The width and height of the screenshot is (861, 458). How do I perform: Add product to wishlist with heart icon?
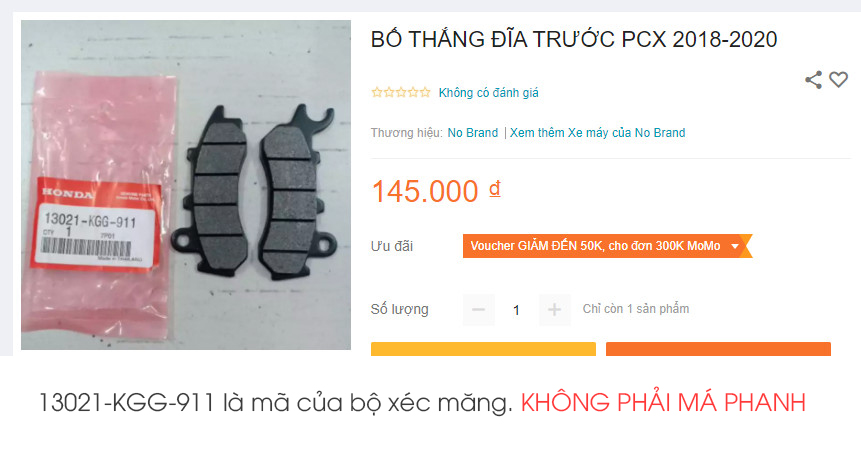click(838, 80)
